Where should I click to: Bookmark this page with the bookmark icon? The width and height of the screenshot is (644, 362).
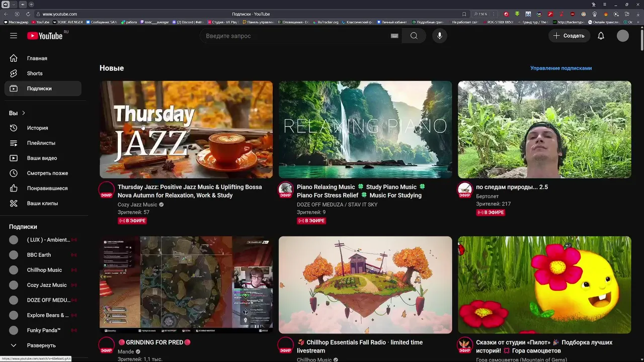(464, 14)
